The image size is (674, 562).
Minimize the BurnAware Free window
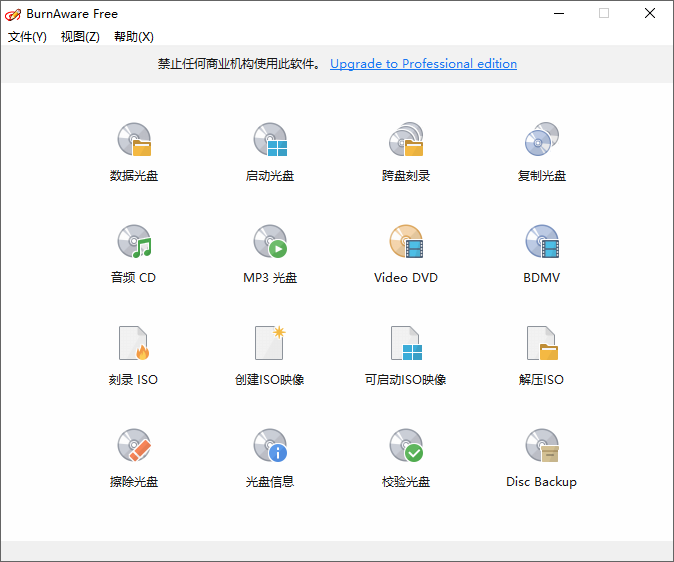click(559, 13)
